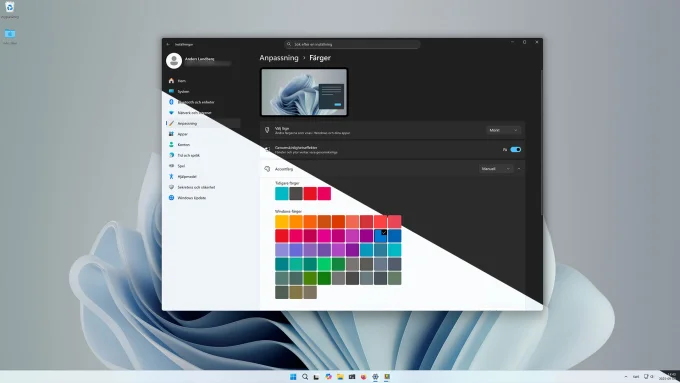Open the Appar settings category
This screenshot has width=680, height=383.
point(203,134)
